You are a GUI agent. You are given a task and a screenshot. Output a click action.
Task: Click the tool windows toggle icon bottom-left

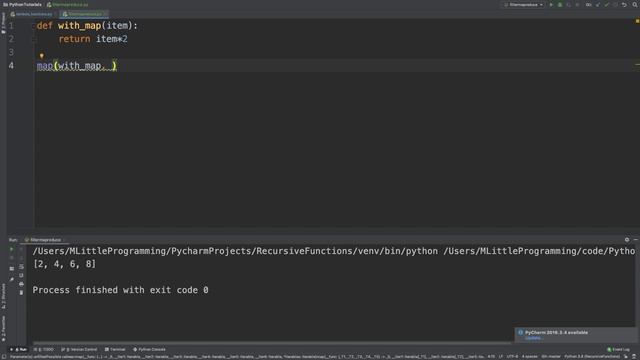(4, 356)
